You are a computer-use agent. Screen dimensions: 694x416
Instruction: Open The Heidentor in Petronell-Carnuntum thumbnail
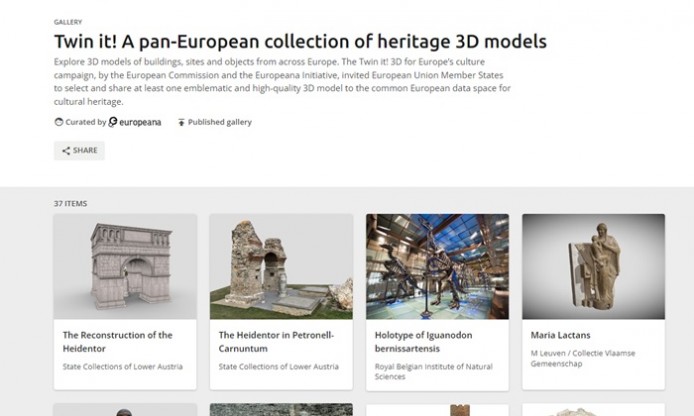[x=281, y=266]
